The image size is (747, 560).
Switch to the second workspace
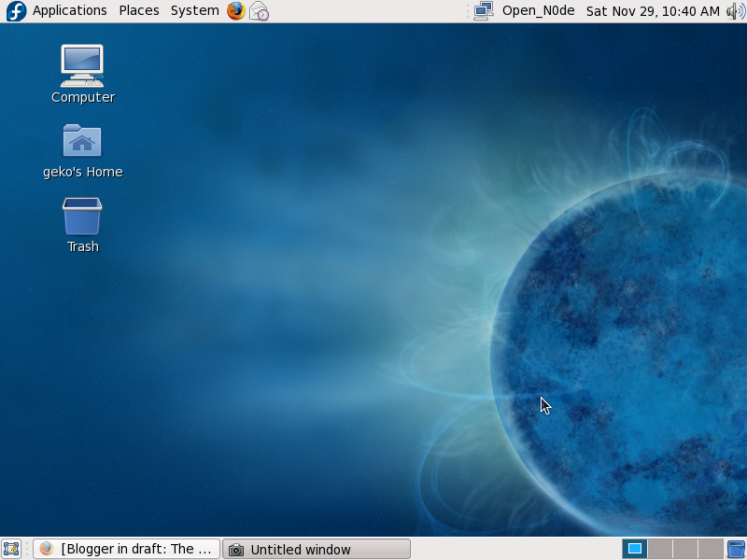click(660, 549)
